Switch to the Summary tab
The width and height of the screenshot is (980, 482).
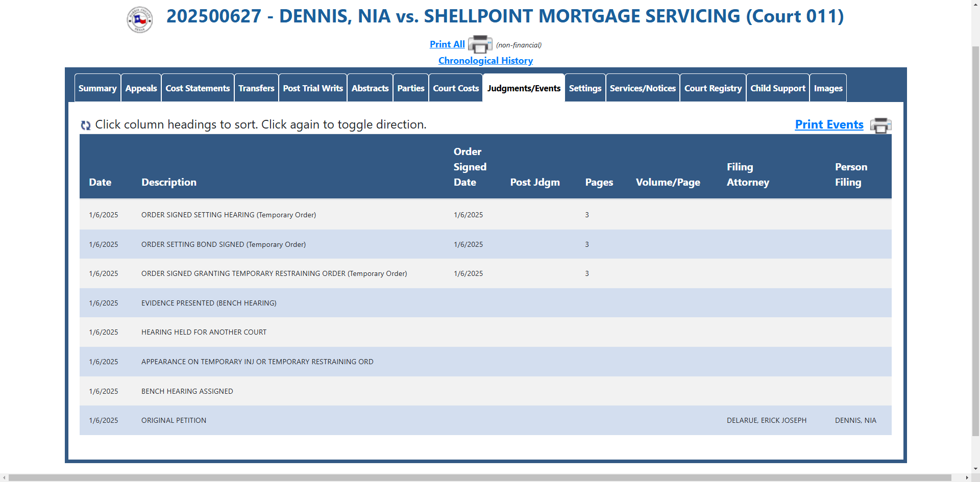97,88
